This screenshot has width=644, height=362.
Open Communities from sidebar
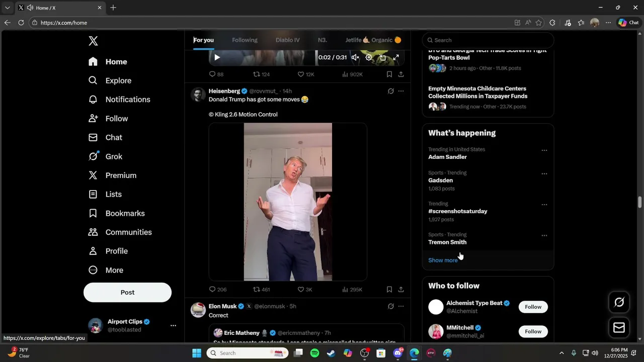[120, 232]
